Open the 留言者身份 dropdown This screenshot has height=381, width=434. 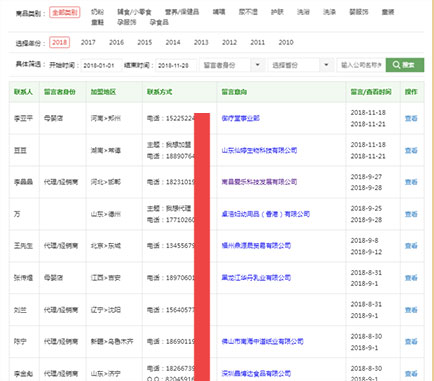[232, 65]
